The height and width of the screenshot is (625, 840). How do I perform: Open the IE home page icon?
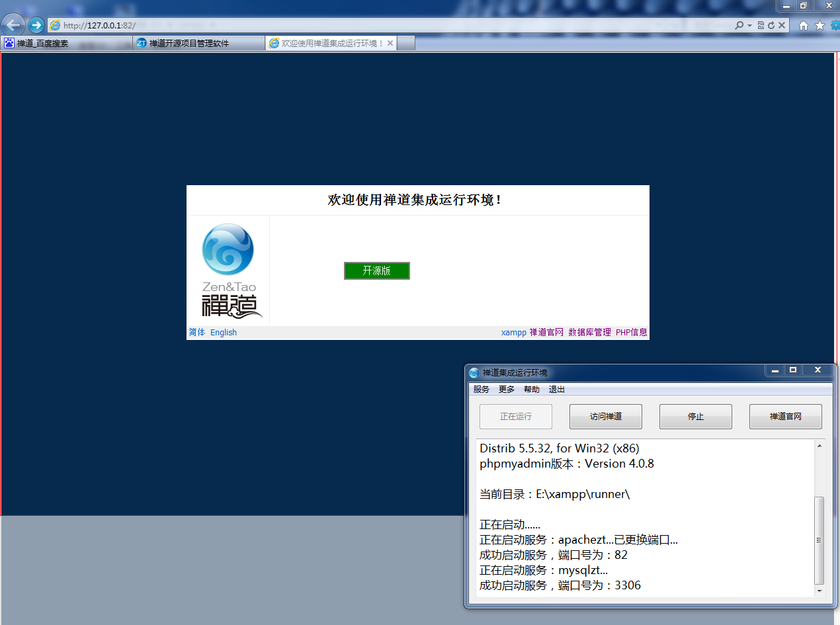click(803, 26)
